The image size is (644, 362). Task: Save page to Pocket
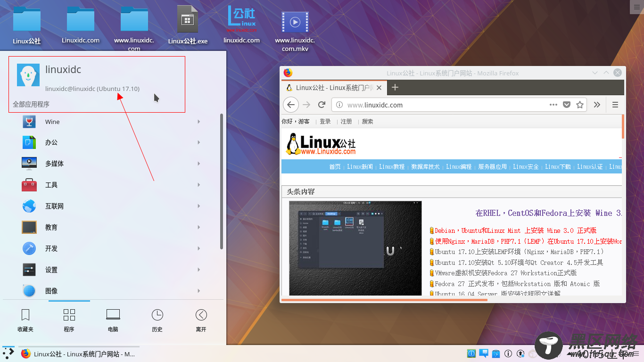[x=567, y=105]
